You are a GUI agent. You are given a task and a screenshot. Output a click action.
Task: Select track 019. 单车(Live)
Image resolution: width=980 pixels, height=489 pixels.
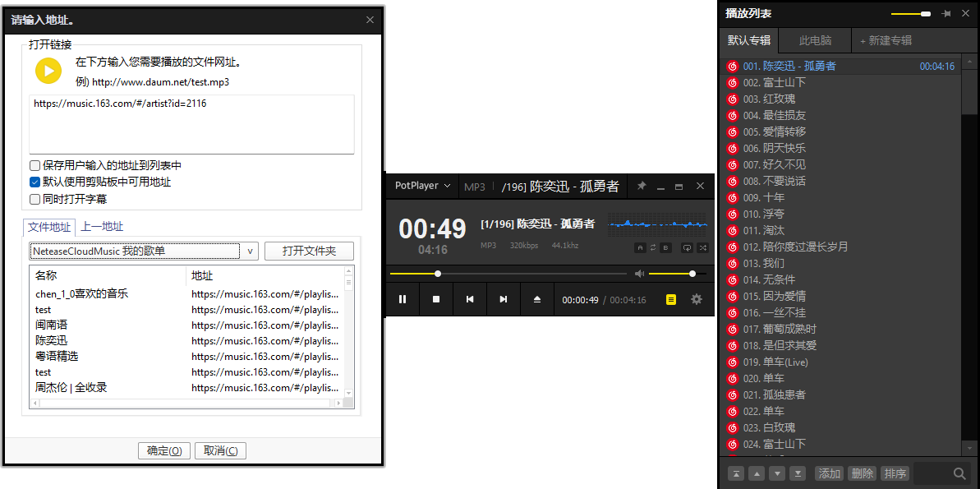pos(840,362)
